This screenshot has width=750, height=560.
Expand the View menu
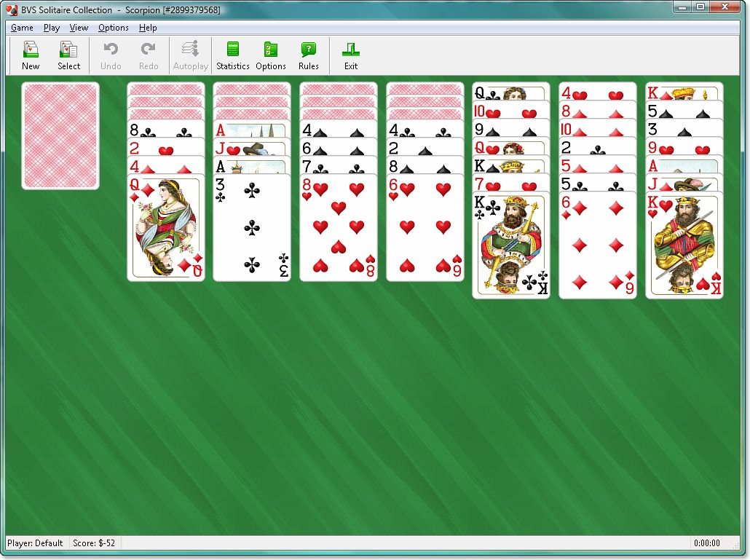(79, 28)
